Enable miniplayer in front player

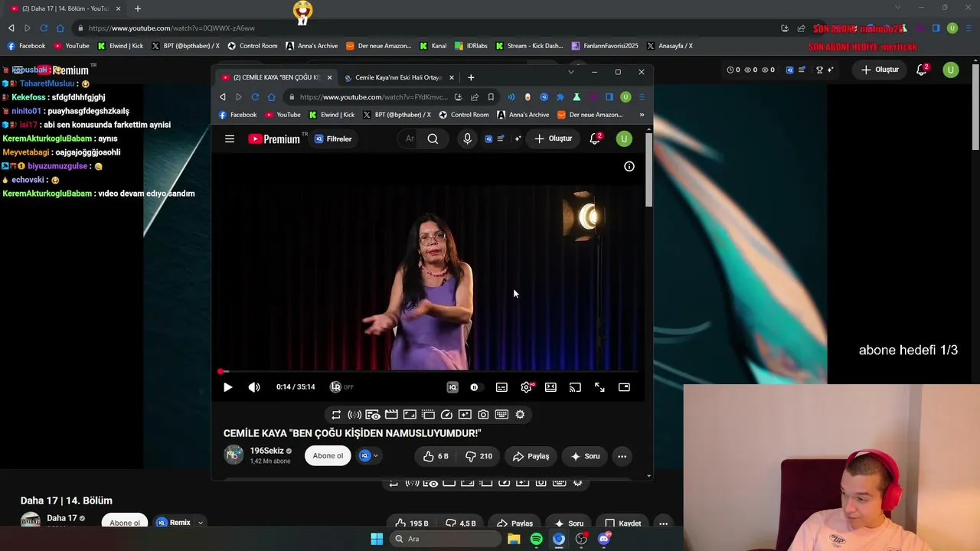[x=624, y=387]
